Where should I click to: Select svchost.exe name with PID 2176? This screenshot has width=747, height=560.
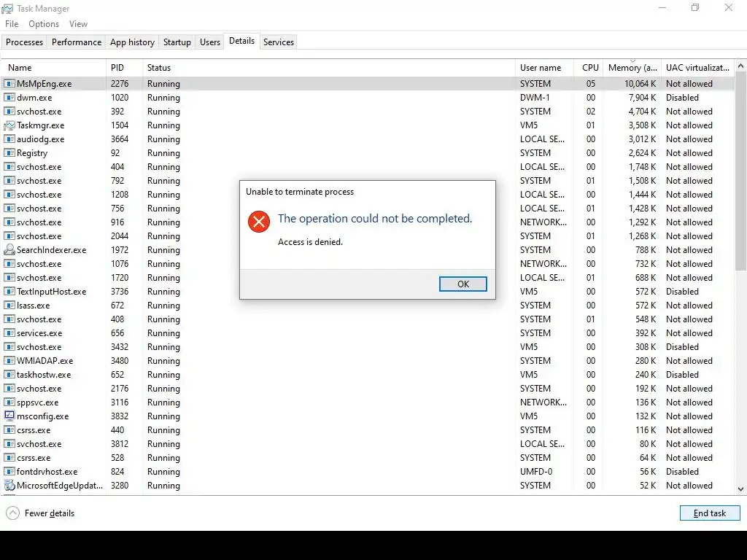point(39,389)
